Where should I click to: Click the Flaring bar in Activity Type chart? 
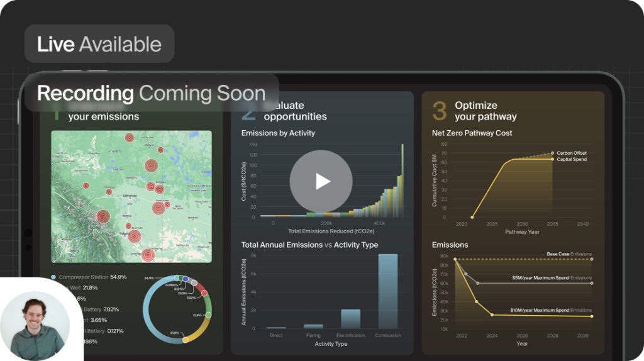pos(313,326)
